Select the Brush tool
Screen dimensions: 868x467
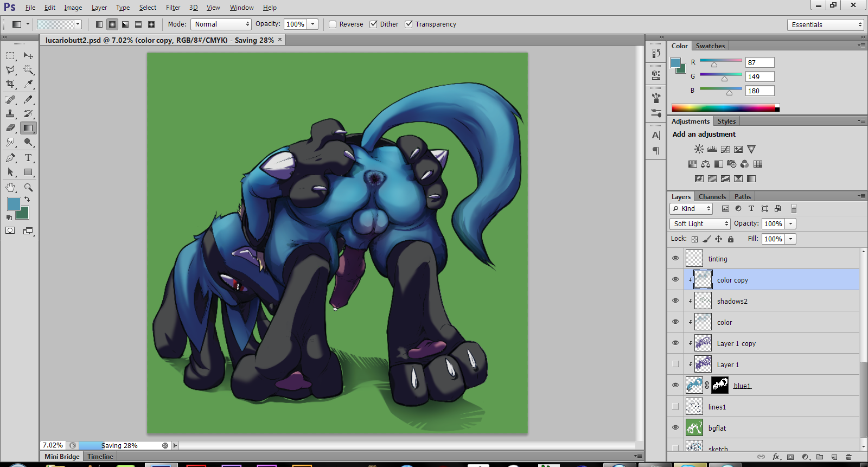(28, 100)
